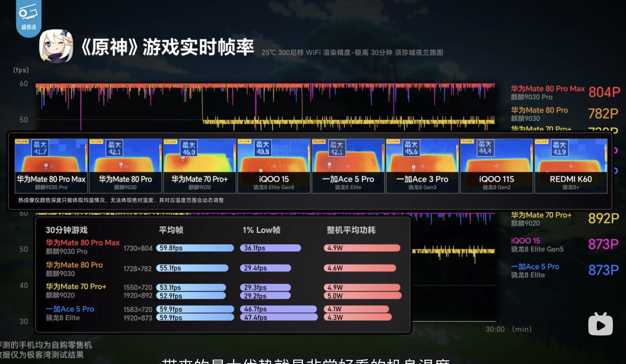The height and width of the screenshot is (364, 626).
Task: Click the 873P value beside iQOO 15 legend
Action: point(603,244)
